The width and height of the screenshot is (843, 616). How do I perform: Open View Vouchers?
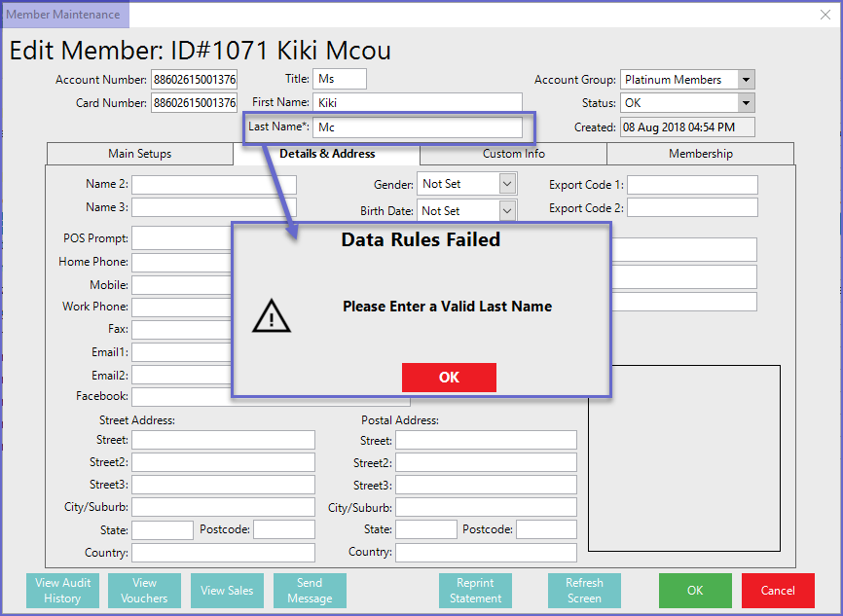[x=144, y=591]
